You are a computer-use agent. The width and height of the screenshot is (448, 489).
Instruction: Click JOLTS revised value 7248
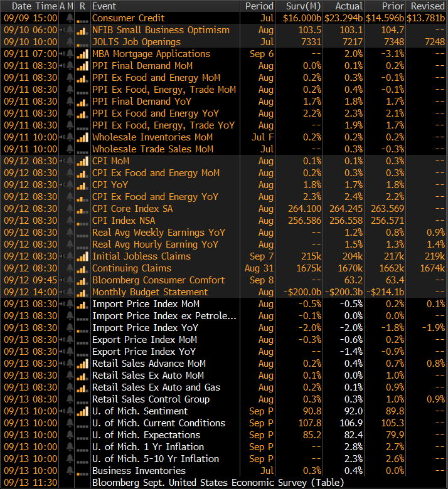(x=435, y=42)
